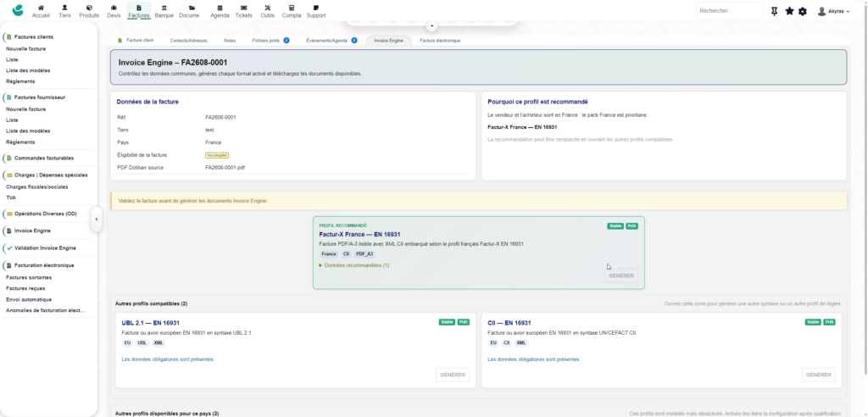Switch to the Facture électronique tab
Image resolution: width=868 pixels, height=417 pixels.
440,41
